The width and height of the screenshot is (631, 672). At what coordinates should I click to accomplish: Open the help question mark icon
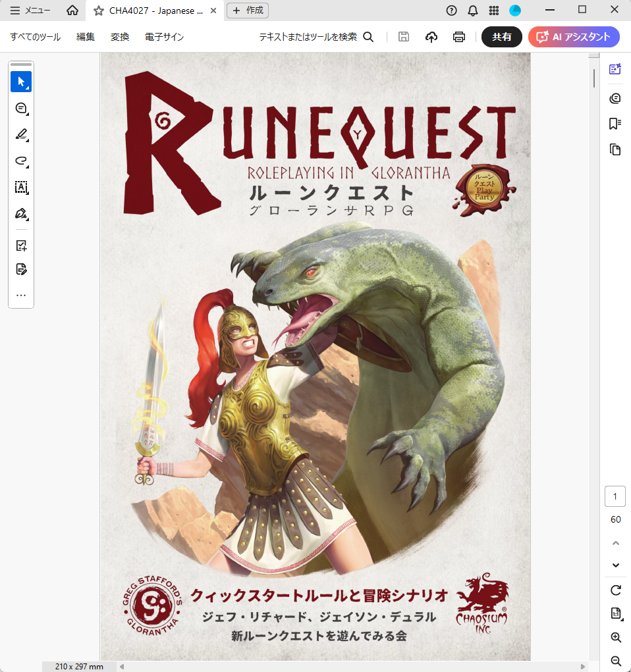[451, 11]
